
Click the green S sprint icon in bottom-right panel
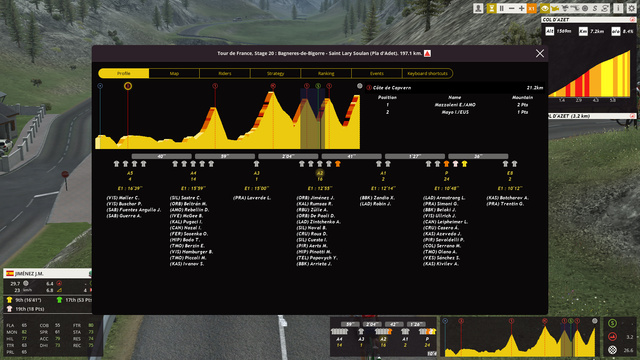point(612,324)
